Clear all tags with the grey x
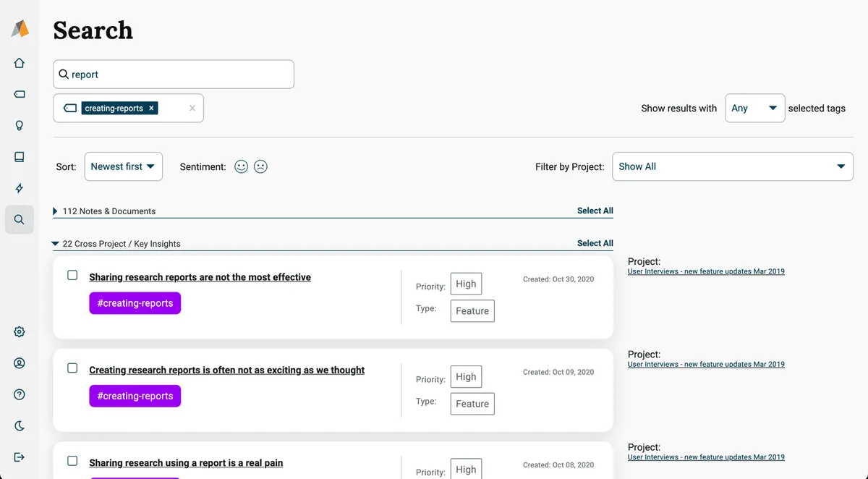The height and width of the screenshot is (479, 868). [x=192, y=108]
